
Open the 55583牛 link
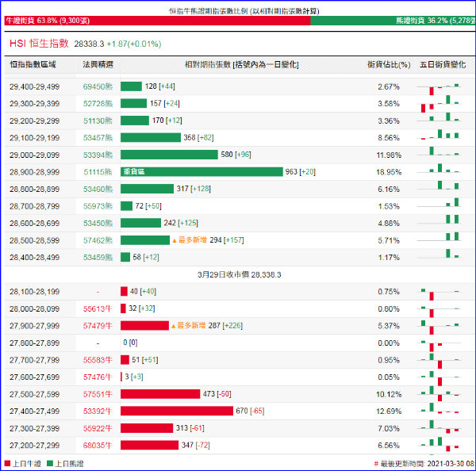(98, 360)
